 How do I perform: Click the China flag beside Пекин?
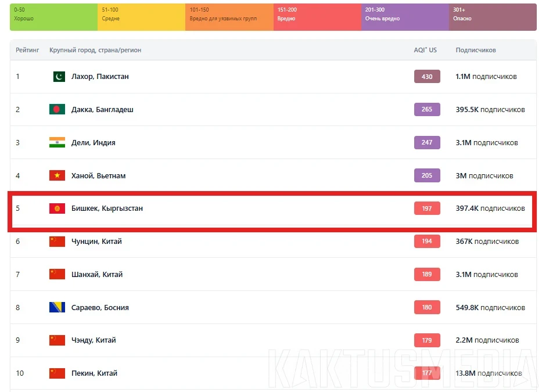(x=58, y=373)
